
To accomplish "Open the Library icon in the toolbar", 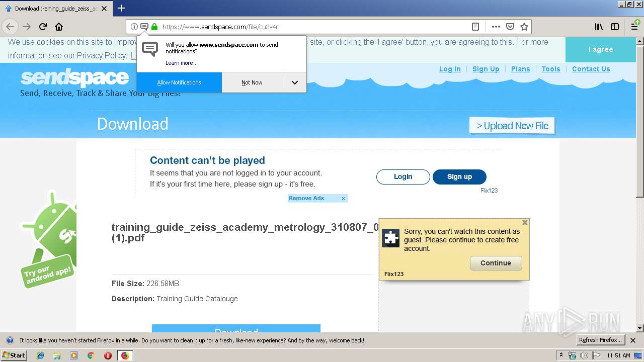I will (x=599, y=27).
